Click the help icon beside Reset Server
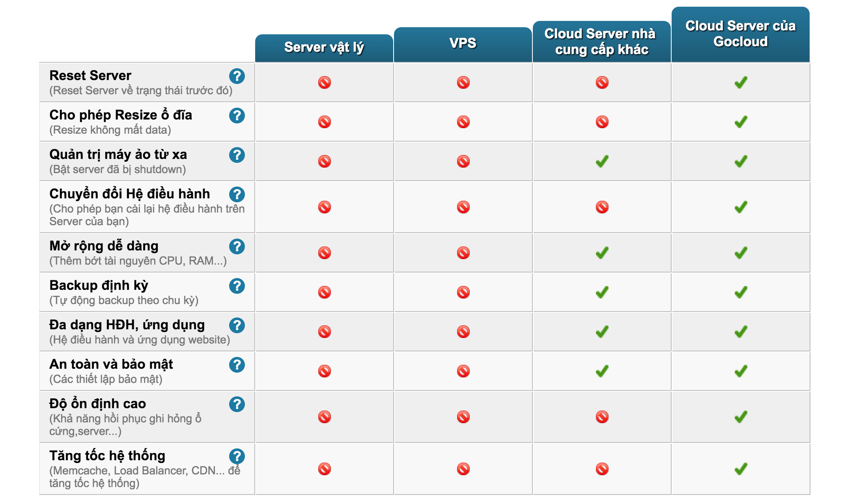Image resolution: width=855 pixels, height=504 pixels. pyautogui.click(x=237, y=76)
